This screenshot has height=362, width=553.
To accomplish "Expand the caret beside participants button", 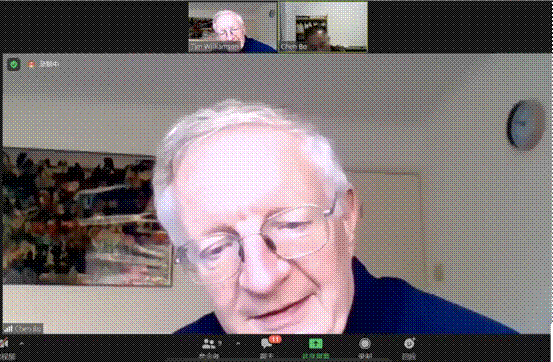I will coord(238,343).
